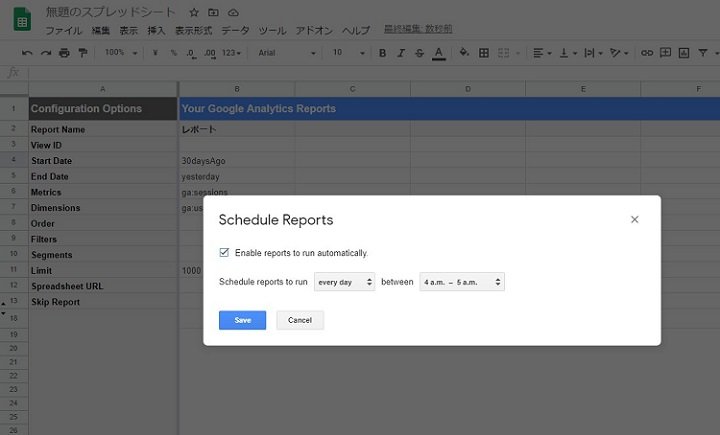
Task: Open the 表示形式 menu
Action: tap(193, 30)
